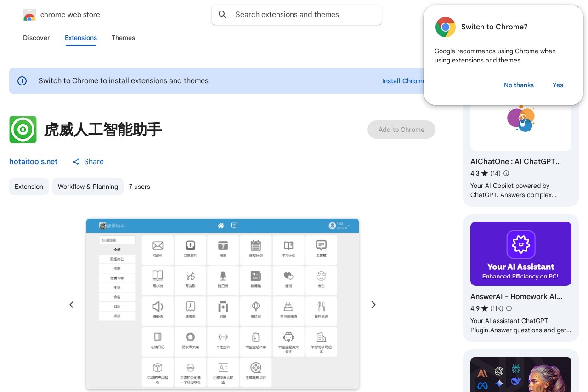Screen dimensions: 588x392
Task: Click the 写邮件 envelope icon in the preview
Action: point(158,245)
